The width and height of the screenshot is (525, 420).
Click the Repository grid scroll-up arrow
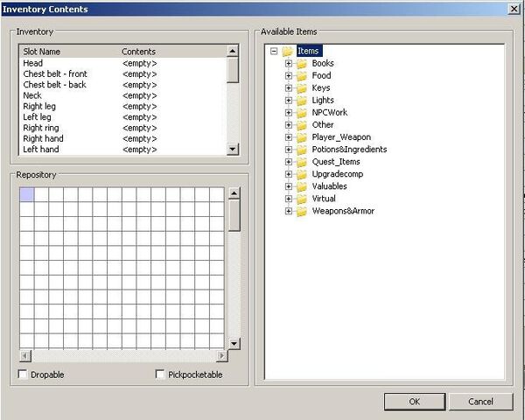point(234,193)
